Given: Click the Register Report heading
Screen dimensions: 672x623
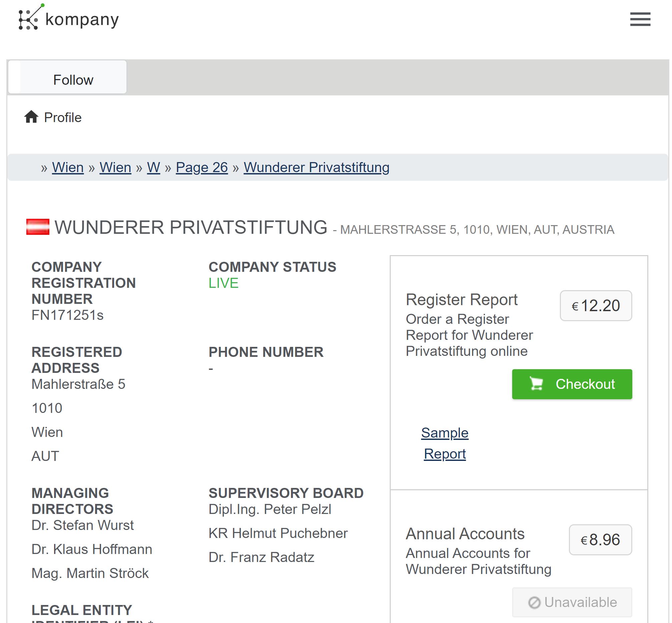Looking at the screenshot, I should (461, 299).
